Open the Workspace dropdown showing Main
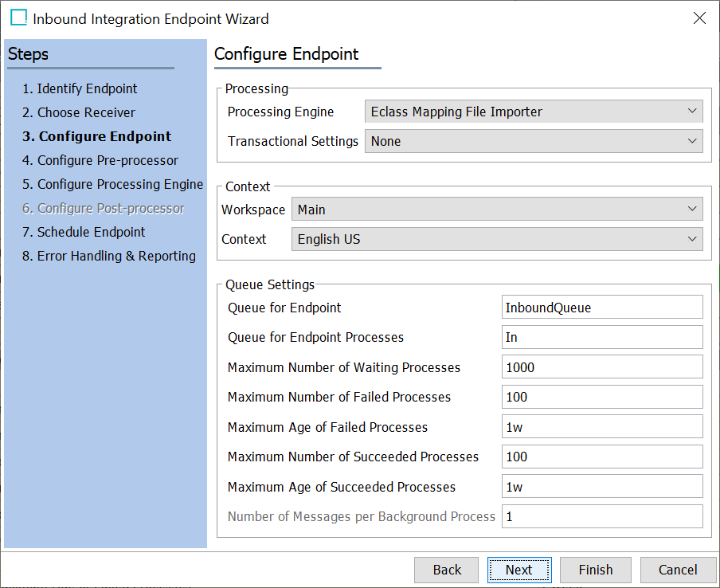This screenshot has height=588, width=720. [497, 210]
